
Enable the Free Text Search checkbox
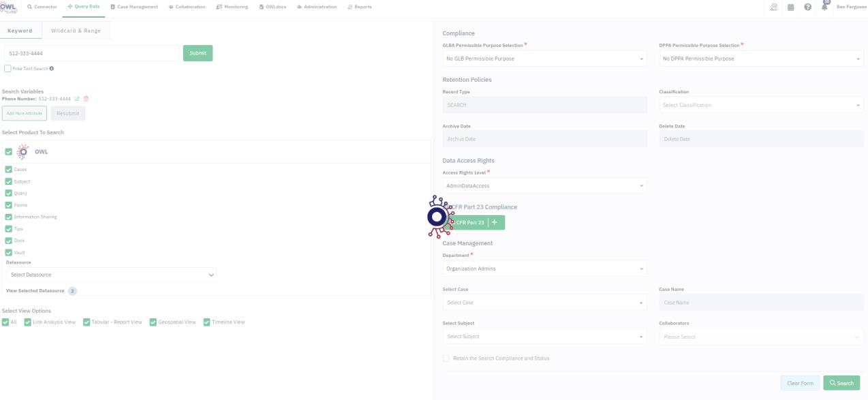click(x=7, y=68)
